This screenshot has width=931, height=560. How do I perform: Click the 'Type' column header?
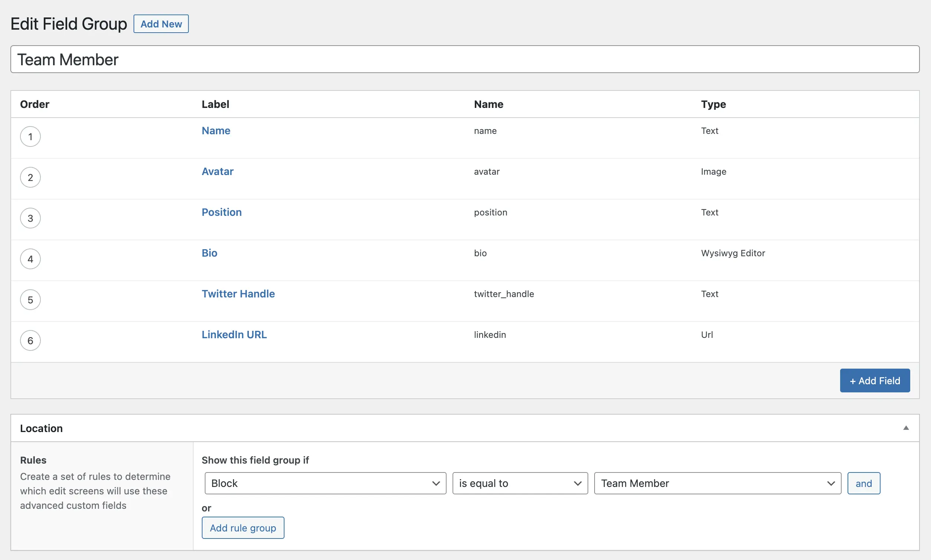point(713,104)
